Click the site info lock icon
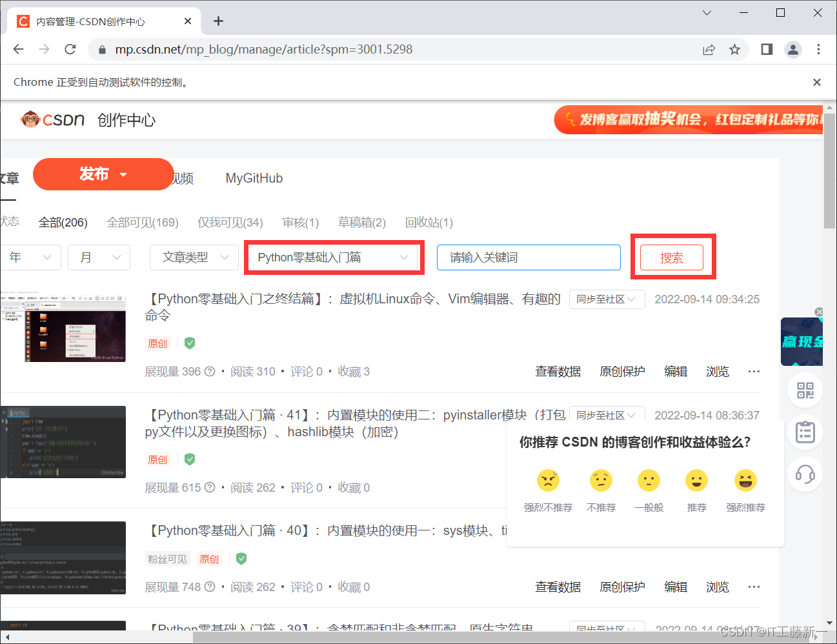 tap(101, 50)
